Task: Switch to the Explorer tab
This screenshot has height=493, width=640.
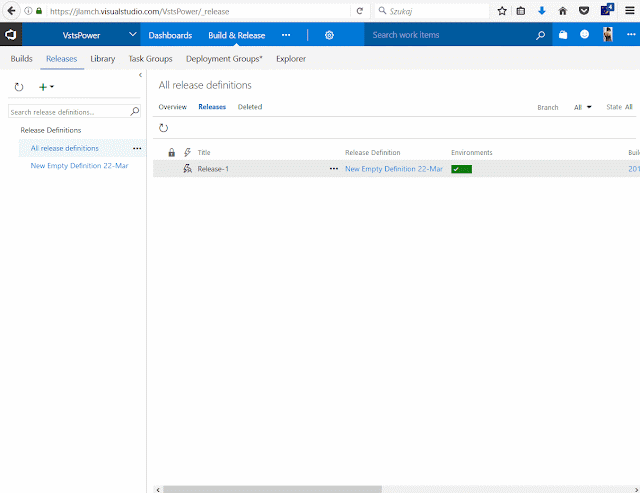Action: coord(291,59)
